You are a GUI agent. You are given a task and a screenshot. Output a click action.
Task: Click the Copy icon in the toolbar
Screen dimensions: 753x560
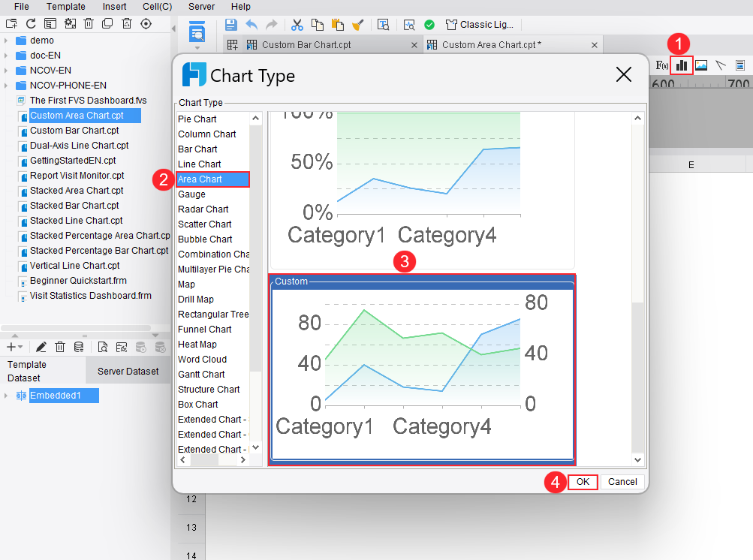318,25
